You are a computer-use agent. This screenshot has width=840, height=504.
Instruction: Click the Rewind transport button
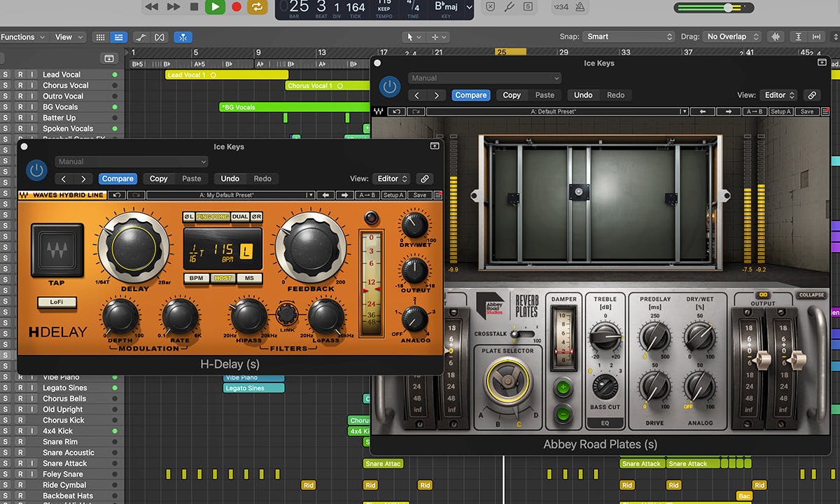point(152,7)
